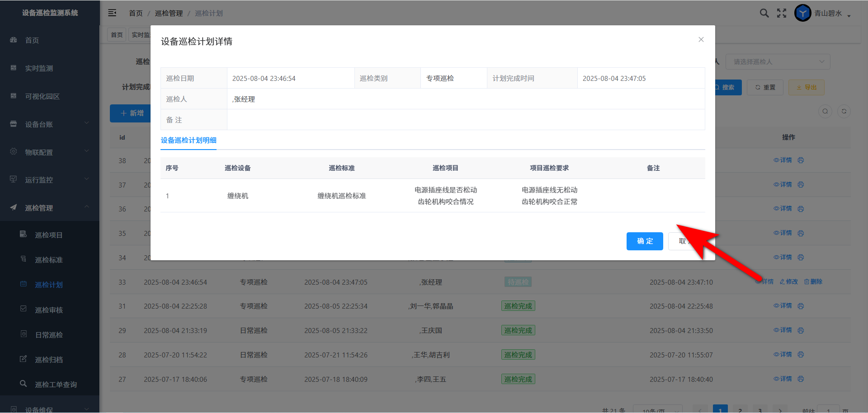
Task: Click print icon for row 27
Action: coord(801,379)
